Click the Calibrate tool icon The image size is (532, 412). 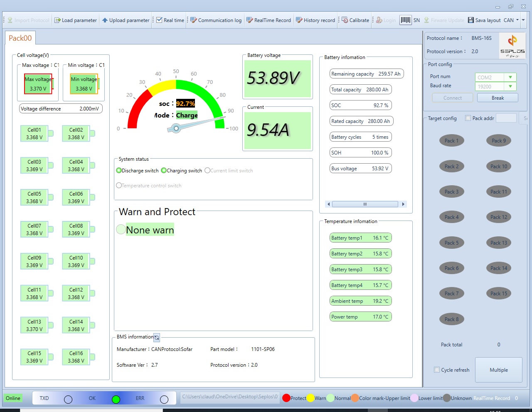tap(345, 20)
